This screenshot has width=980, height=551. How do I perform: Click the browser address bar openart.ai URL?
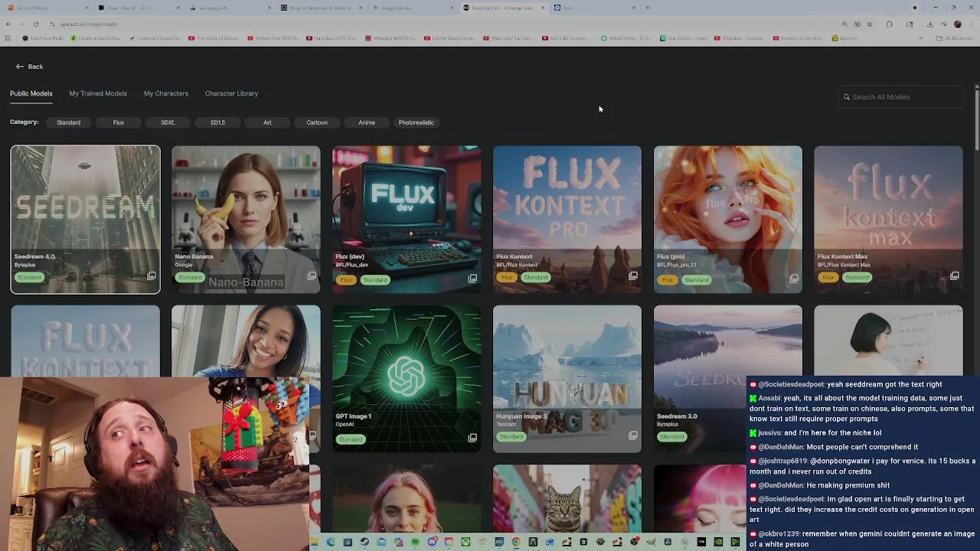pos(89,24)
